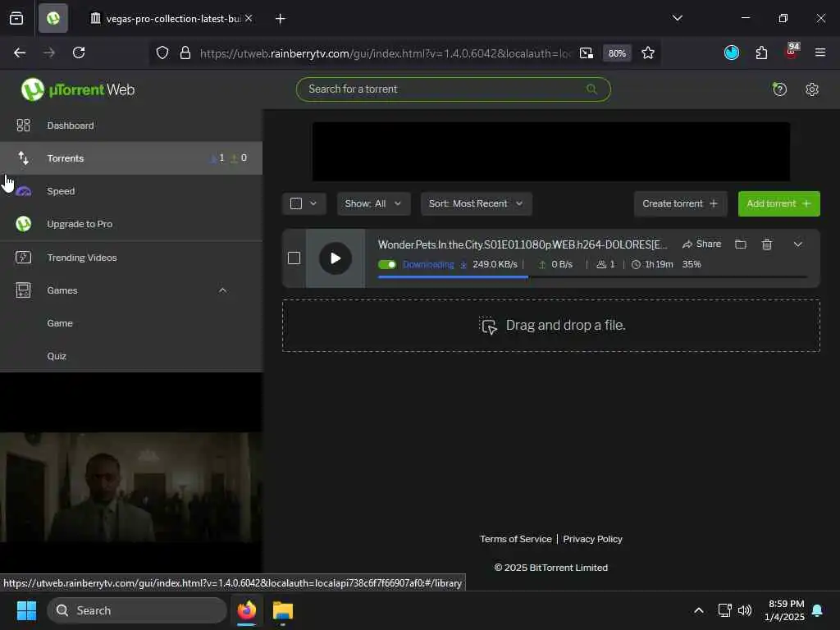Reload the current page
Screen dimensions: 840x630
79,52
